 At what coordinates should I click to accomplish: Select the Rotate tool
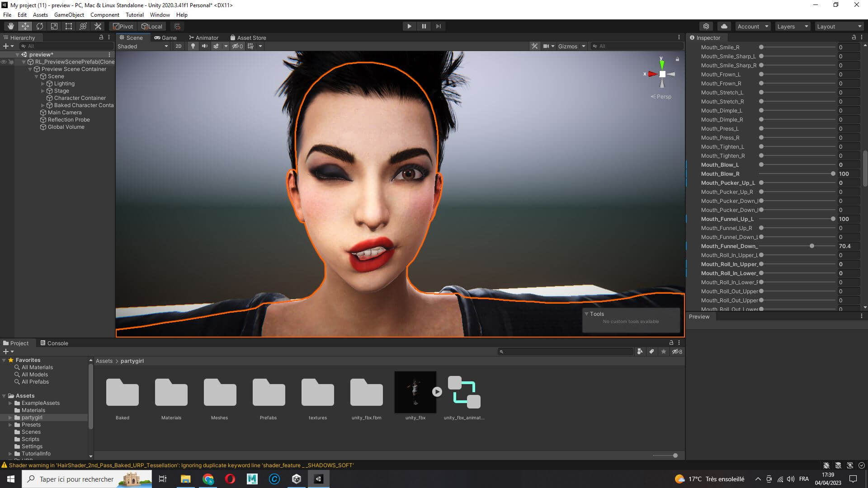pos(40,26)
